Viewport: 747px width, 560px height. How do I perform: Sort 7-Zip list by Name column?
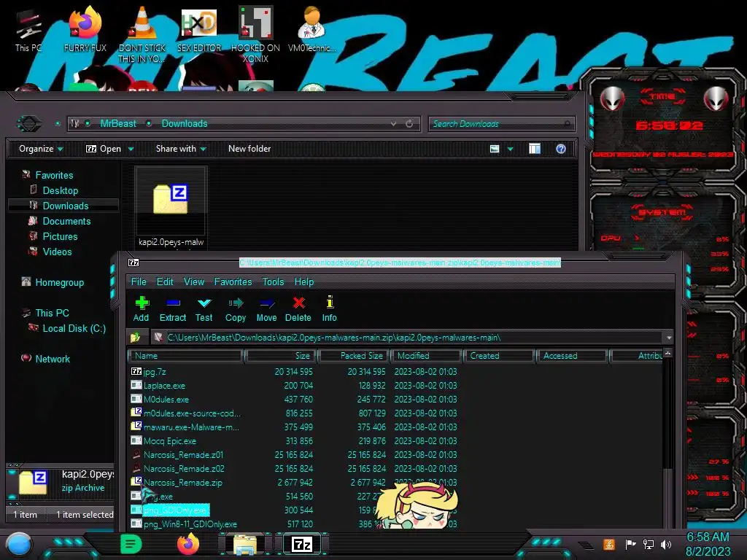[x=186, y=356]
